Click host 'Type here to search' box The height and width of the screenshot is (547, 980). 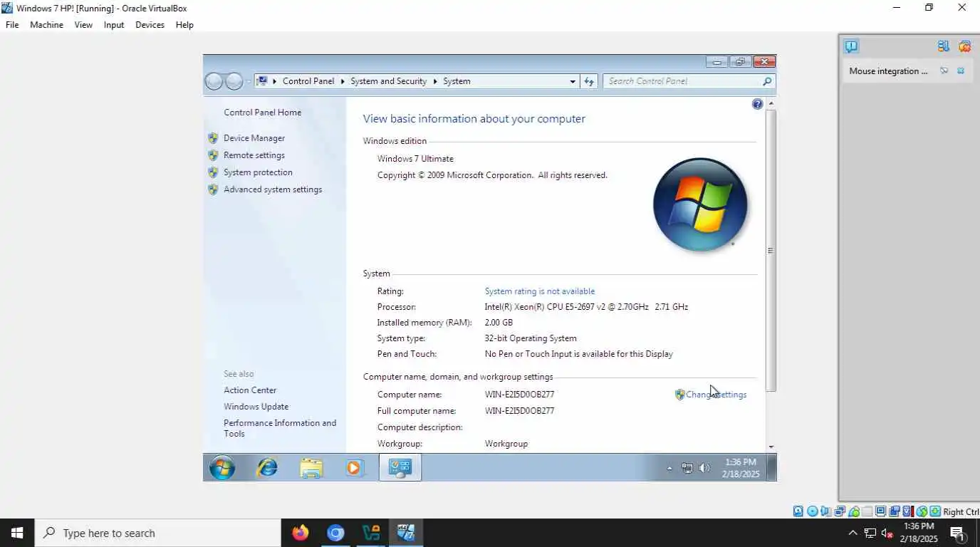pyautogui.click(x=157, y=533)
